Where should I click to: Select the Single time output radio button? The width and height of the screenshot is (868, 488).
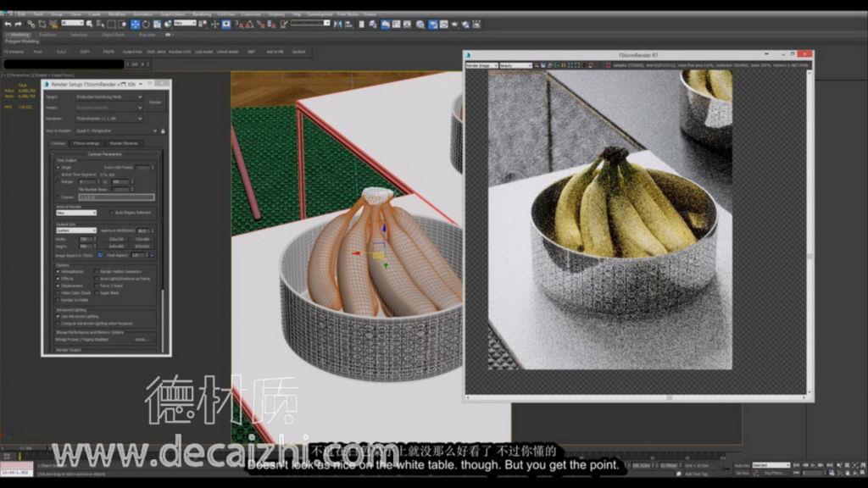coord(58,167)
